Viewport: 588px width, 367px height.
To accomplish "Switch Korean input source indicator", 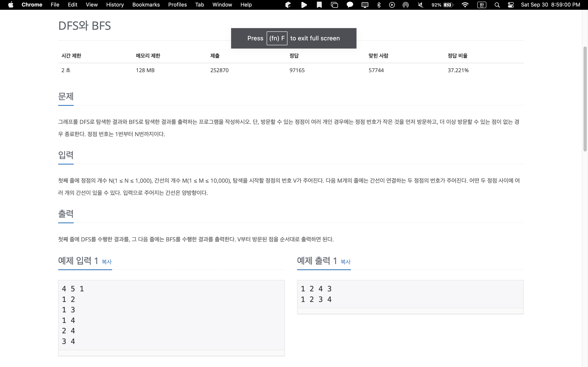I will (x=482, y=5).
